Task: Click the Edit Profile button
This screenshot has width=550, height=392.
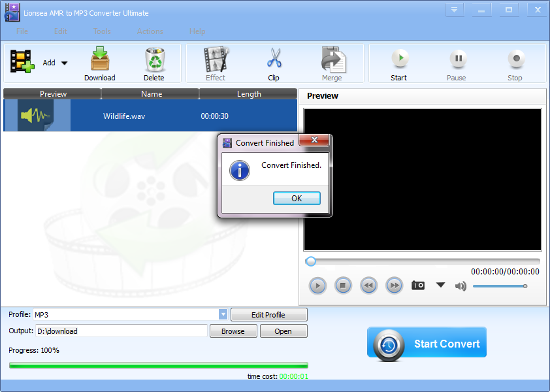Action: [x=268, y=315]
